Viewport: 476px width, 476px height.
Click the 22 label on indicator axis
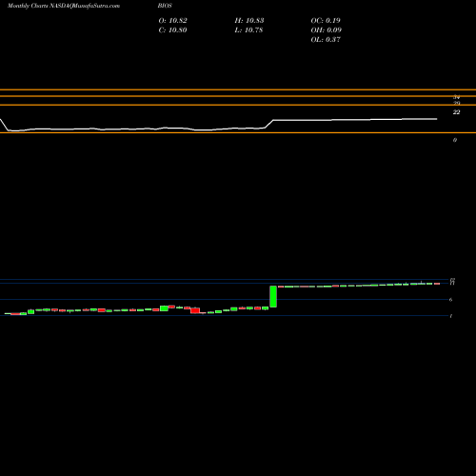coord(456,112)
